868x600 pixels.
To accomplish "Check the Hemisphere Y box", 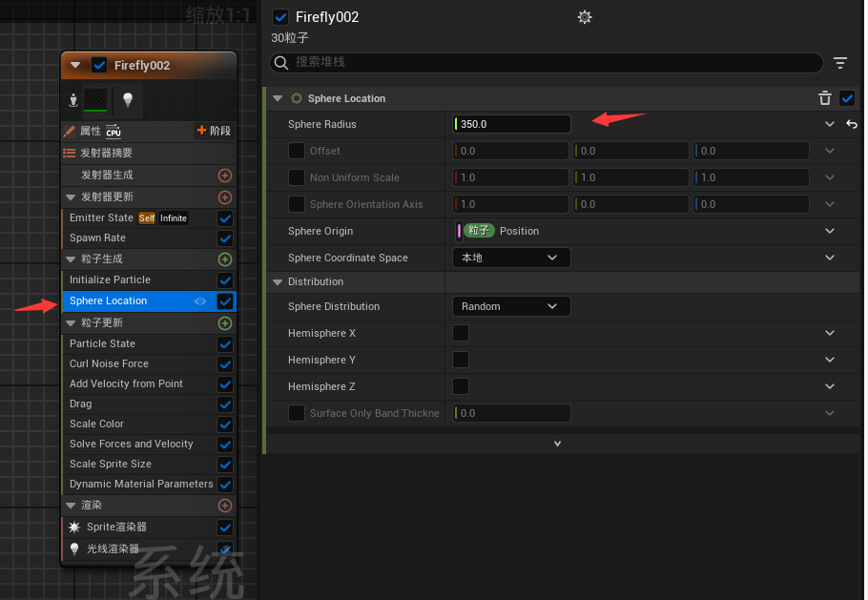I will [x=461, y=360].
